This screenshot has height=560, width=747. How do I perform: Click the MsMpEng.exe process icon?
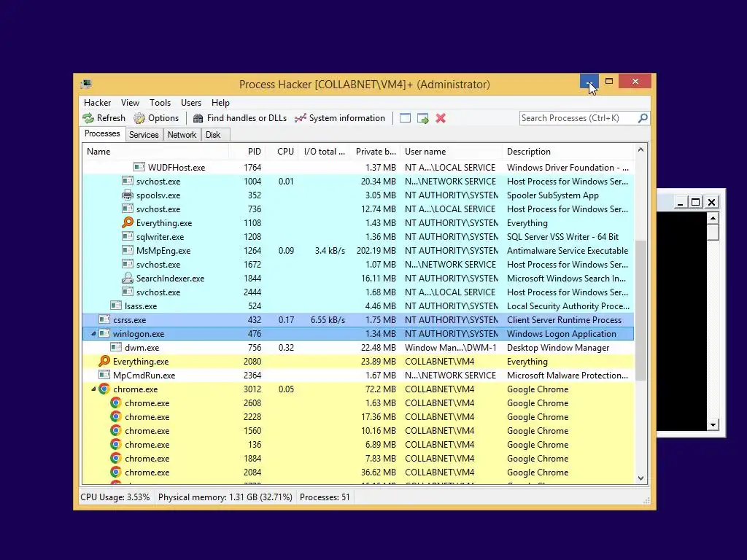pyautogui.click(x=127, y=250)
